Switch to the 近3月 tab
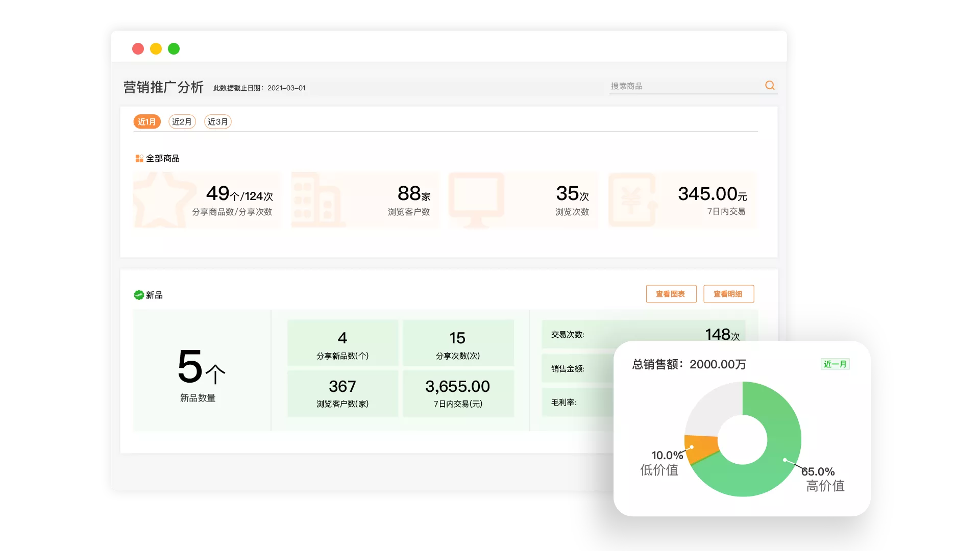Viewport: 980px width, 551px height. (x=218, y=121)
